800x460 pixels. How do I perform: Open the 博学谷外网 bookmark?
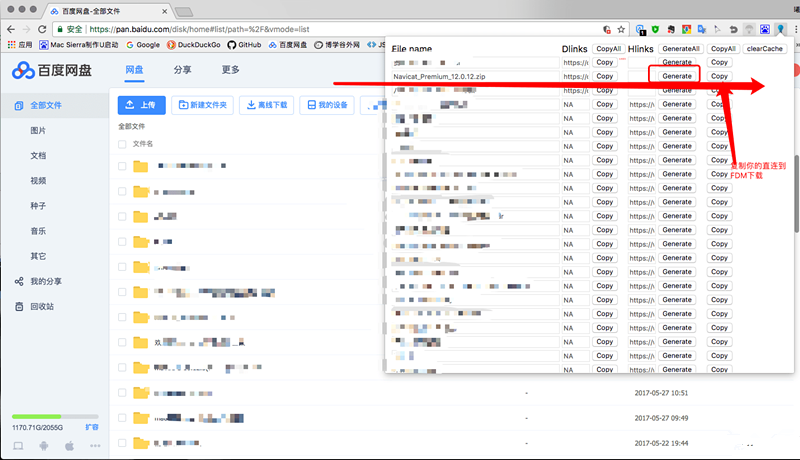click(337, 45)
